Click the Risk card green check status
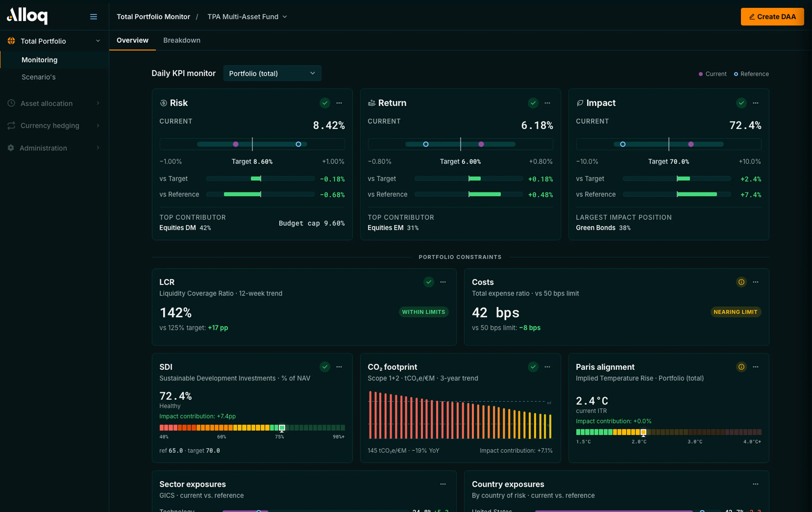The width and height of the screenshot is (812, 512). [325, 103]
